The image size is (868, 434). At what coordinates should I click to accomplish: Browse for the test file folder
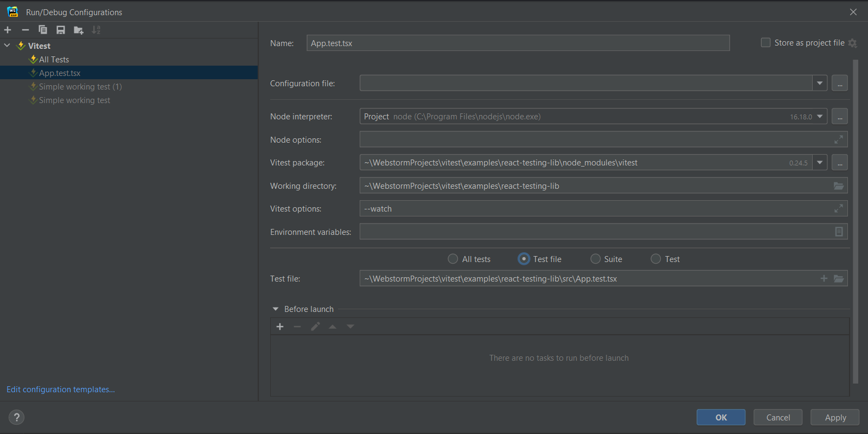coord(839,278)
